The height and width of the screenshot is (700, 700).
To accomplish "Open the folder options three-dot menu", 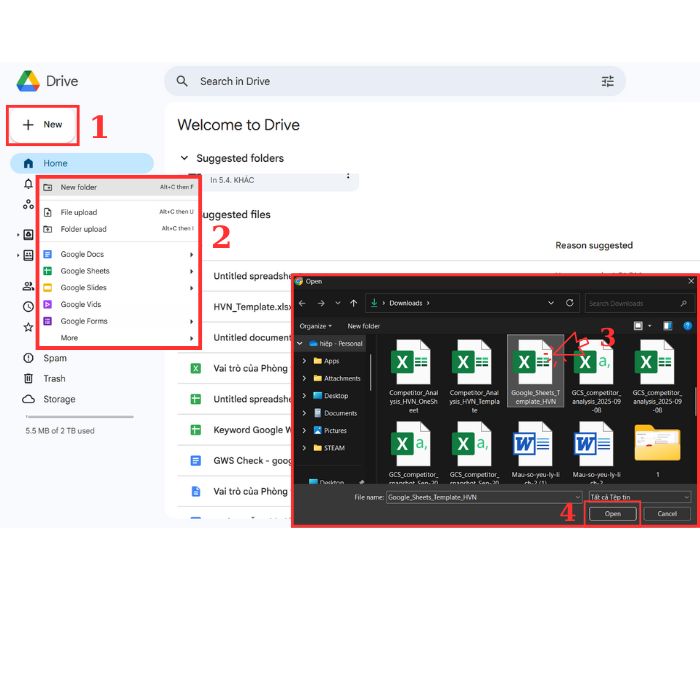I will (x=348, y=177).
